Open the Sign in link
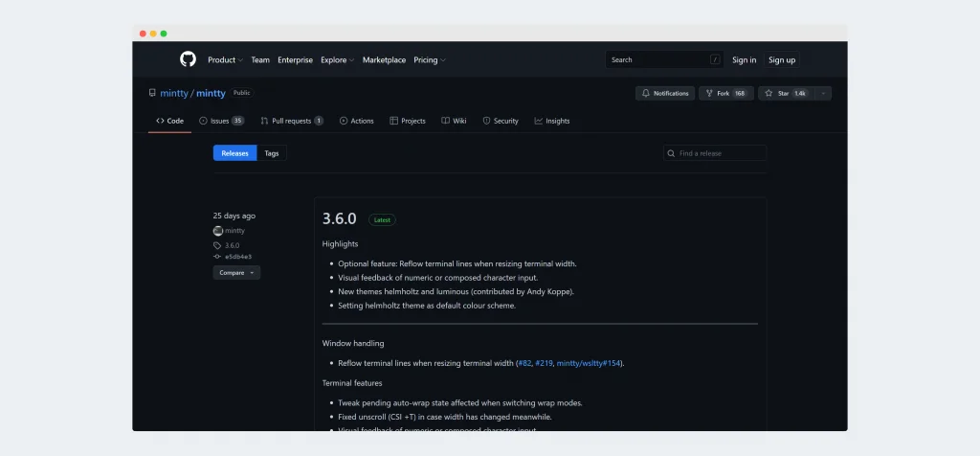The width and height of the screenshot is (980, 456). 744,60
